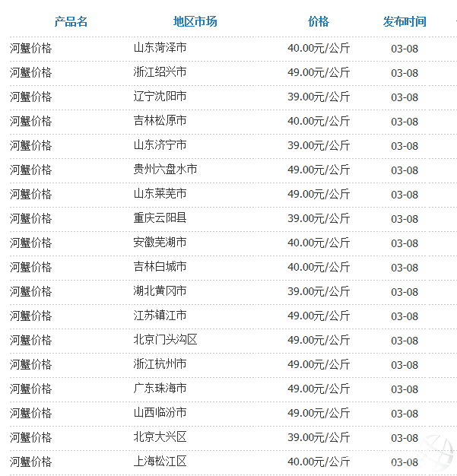The image size is (457, 476).
Task: Click the 山西临汾市 market cell
Action: tap(160, 414)
